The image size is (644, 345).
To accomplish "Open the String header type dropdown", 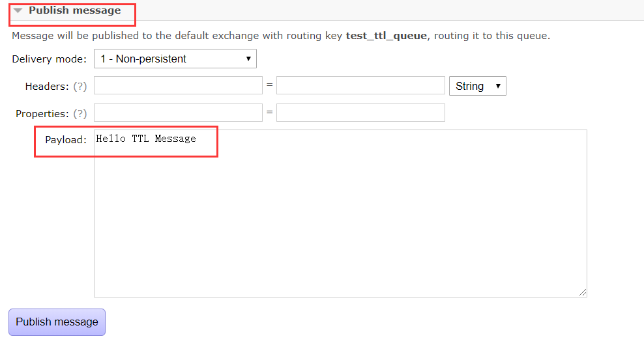I will pos(478,86).
